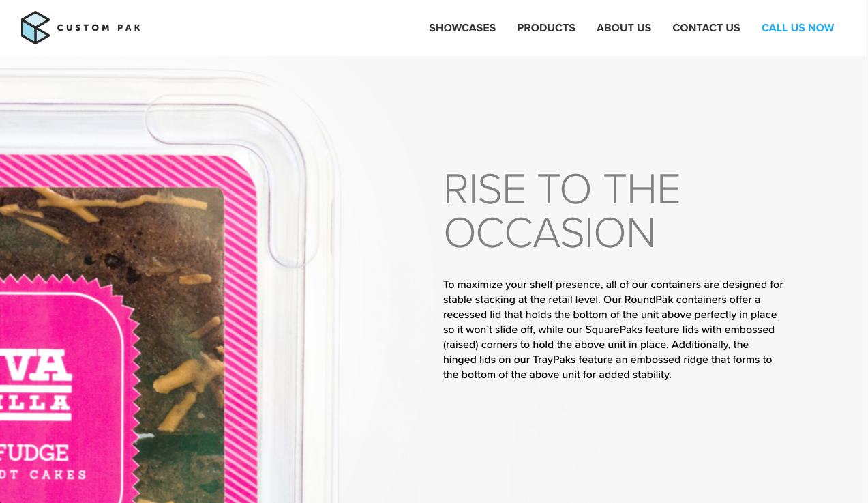The width and height of the screenshot is (868, 503).
Task: Open the Showcases menu item
Action: click(462, 28)
